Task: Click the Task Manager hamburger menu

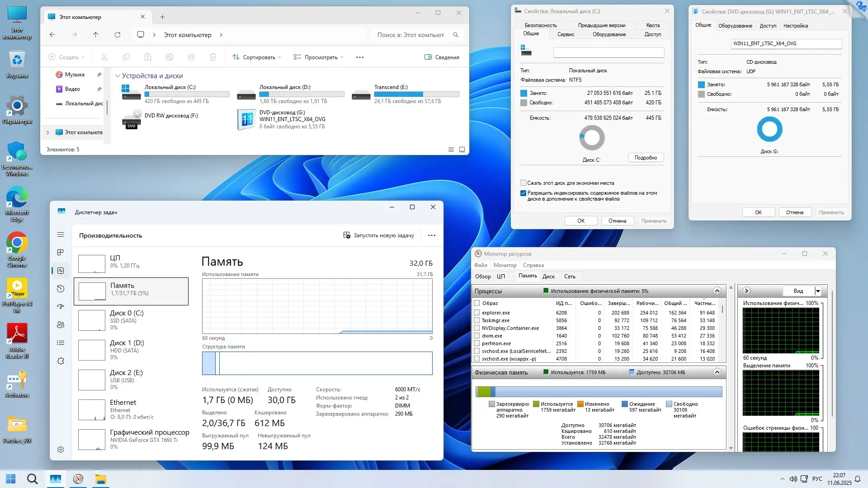Action: coord(61,235)
